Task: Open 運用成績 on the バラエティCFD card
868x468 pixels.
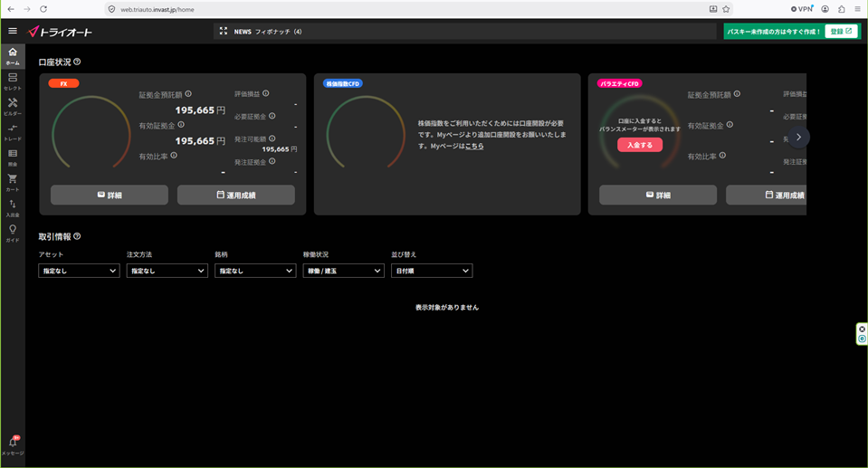Action: (766, 195)
